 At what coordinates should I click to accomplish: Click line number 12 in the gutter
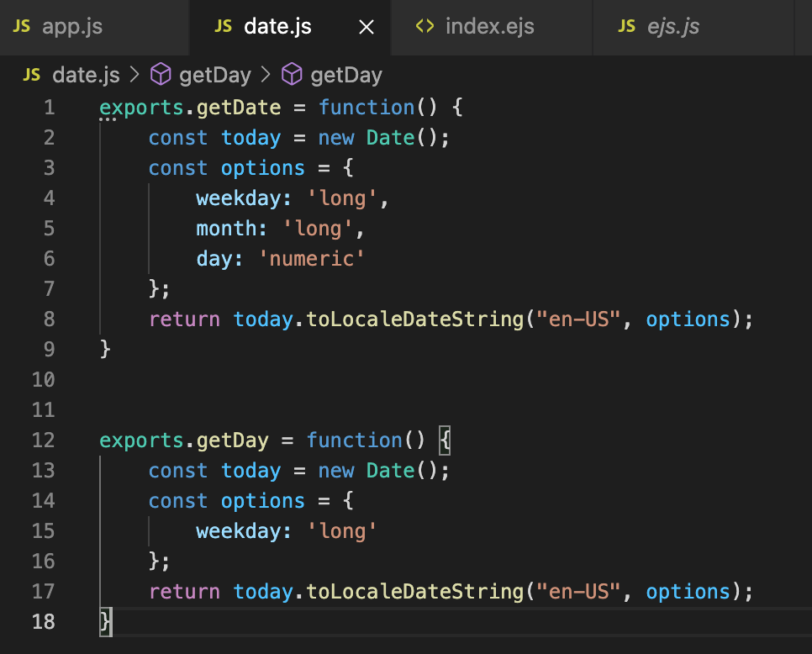coord(44,440)
